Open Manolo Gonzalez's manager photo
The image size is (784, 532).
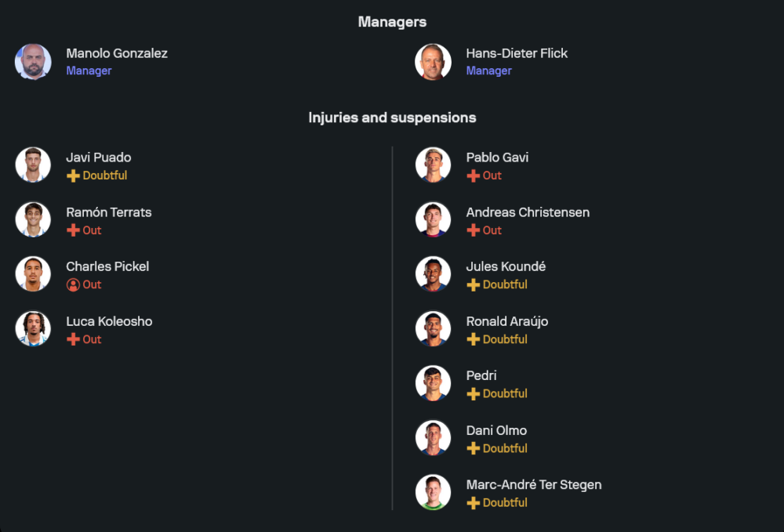[x=33, y=62]
